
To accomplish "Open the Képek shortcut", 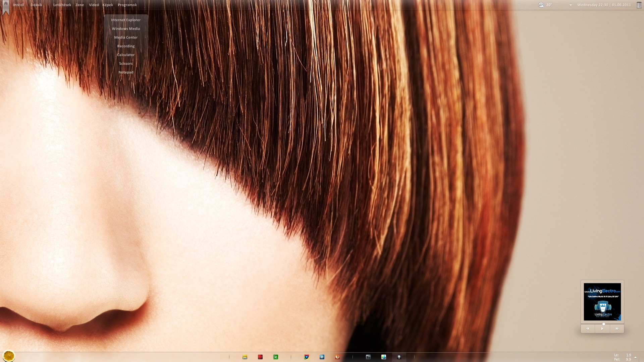I will pos(108,5).
